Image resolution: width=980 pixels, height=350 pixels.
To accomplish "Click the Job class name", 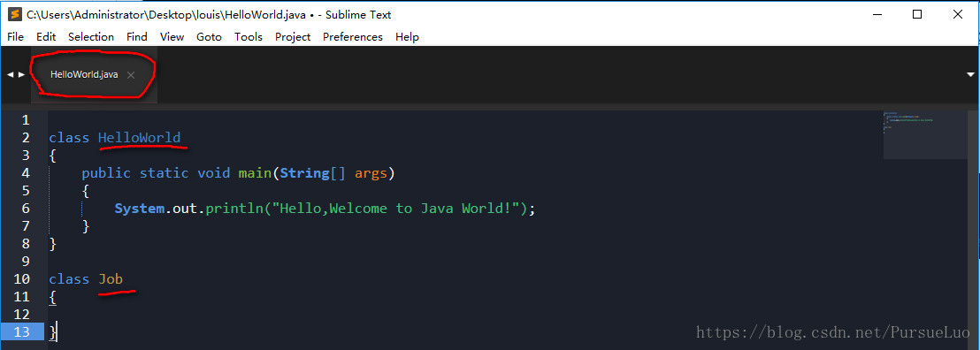I will [111, 278].
